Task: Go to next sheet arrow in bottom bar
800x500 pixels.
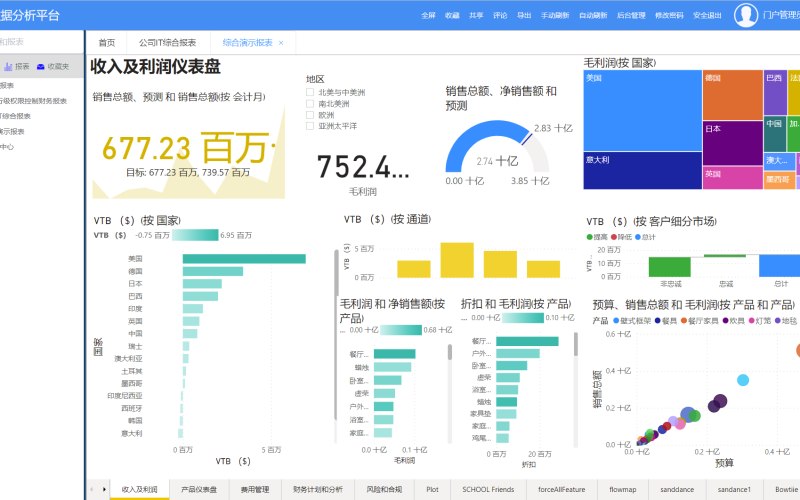Action: click(x=104, y=489)
